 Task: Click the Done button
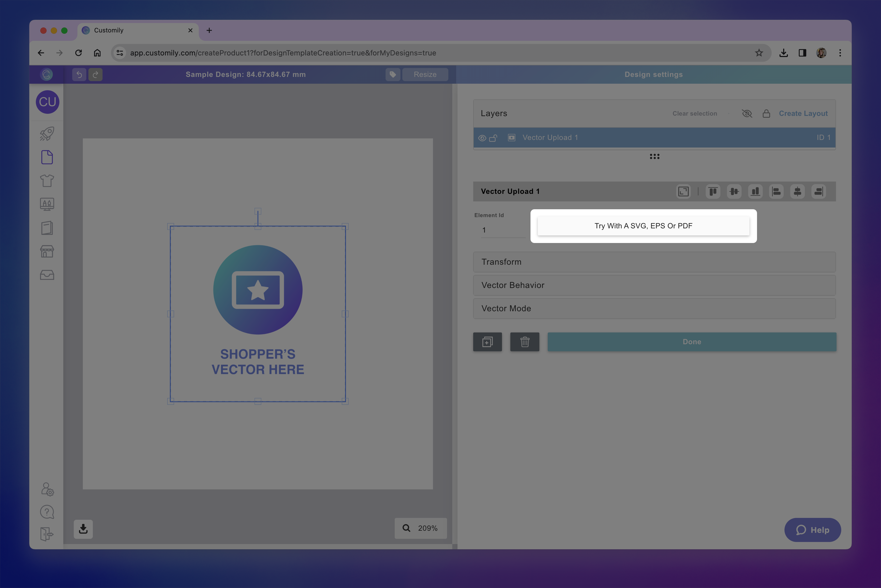(692, 342)
